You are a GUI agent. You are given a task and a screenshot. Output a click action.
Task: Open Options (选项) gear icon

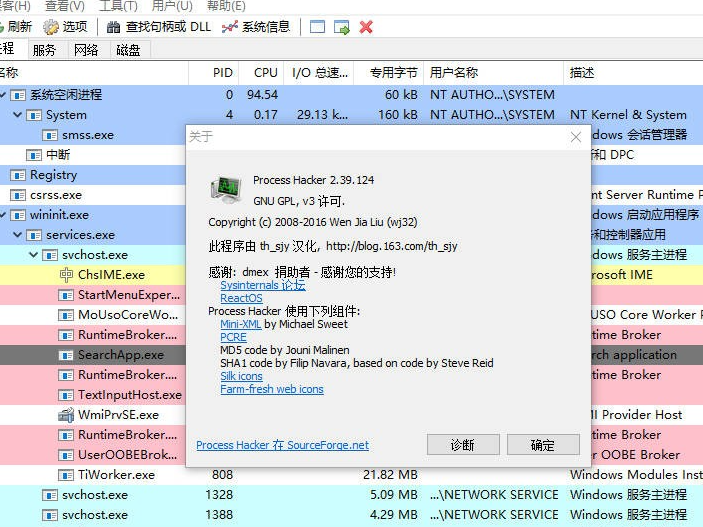click(x=52, y=27)
